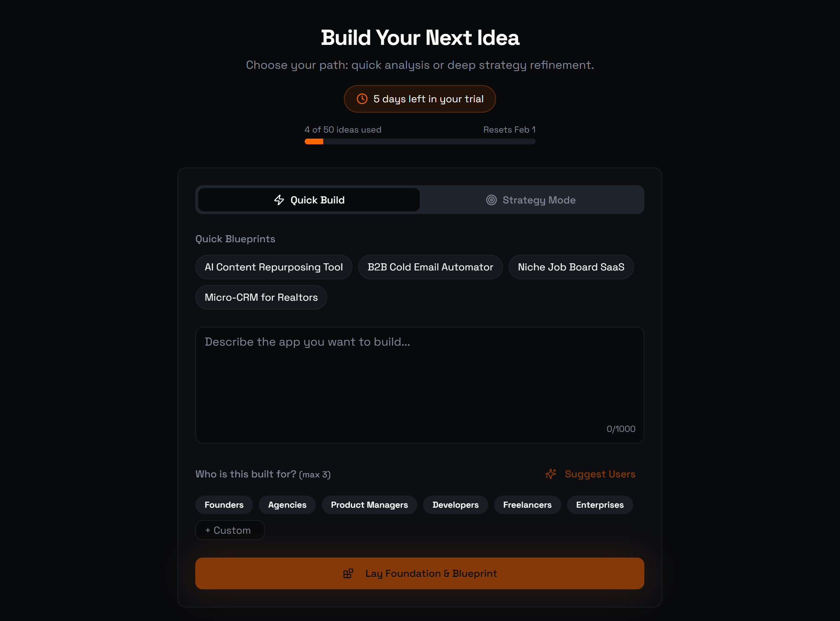Select the Enterprises audience chip
This screenshot has height=621, width=840.
pyautogui.click(x=600, y=505)
